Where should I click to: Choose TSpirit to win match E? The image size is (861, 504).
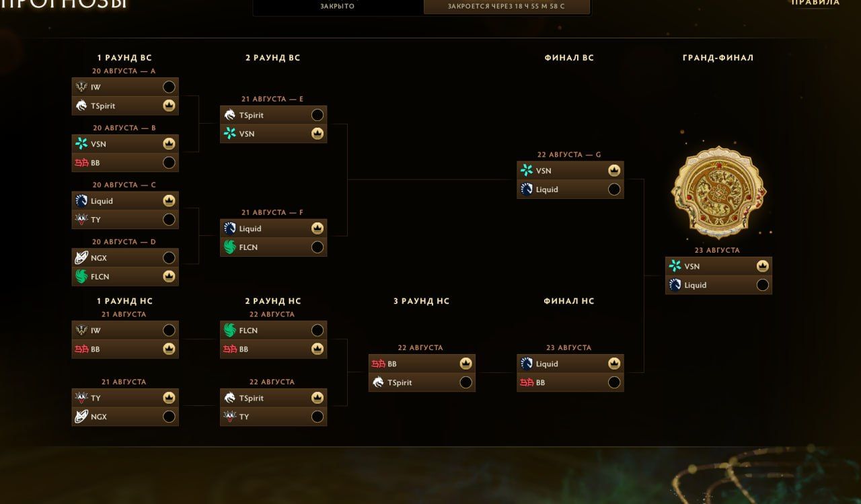coord(317,115)
